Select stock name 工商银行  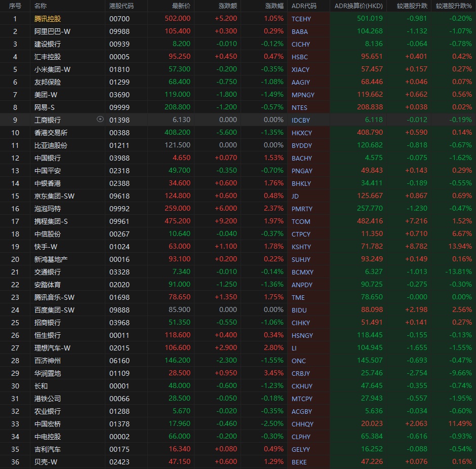click(x=48, y=120)
